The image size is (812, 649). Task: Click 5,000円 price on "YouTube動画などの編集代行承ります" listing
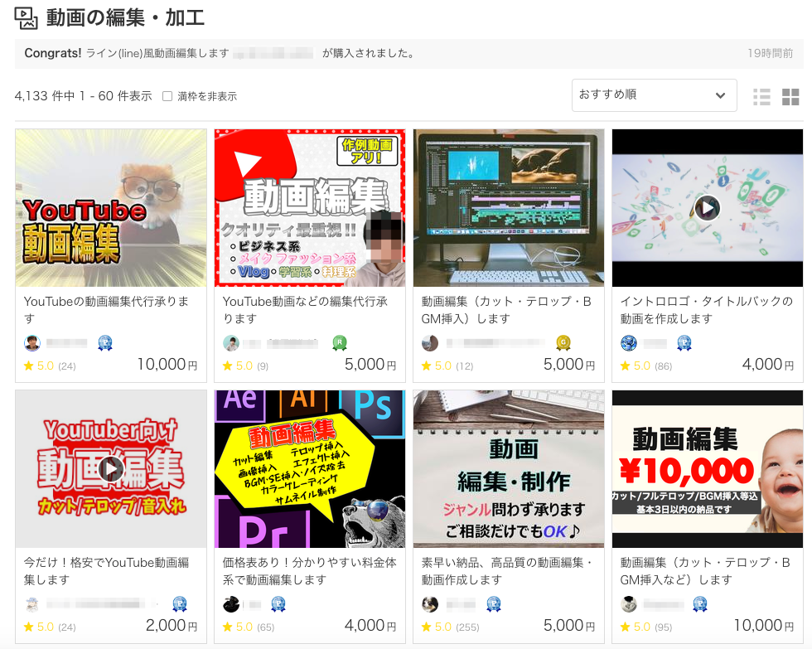pyautogui.click(x=370, y=365)
